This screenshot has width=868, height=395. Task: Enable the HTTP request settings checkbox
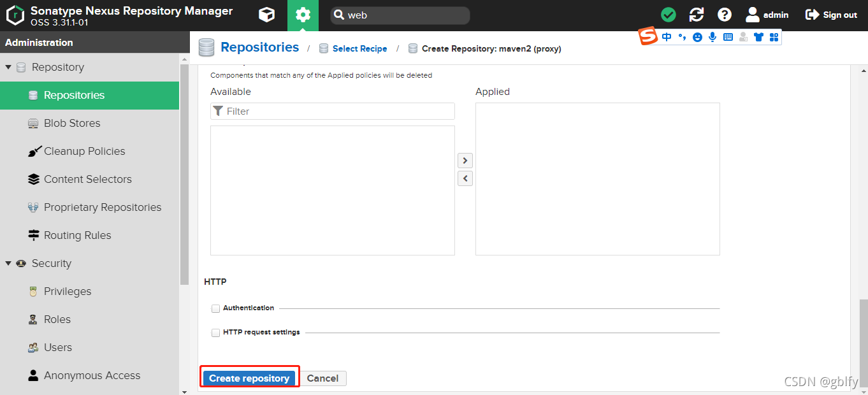216,333
